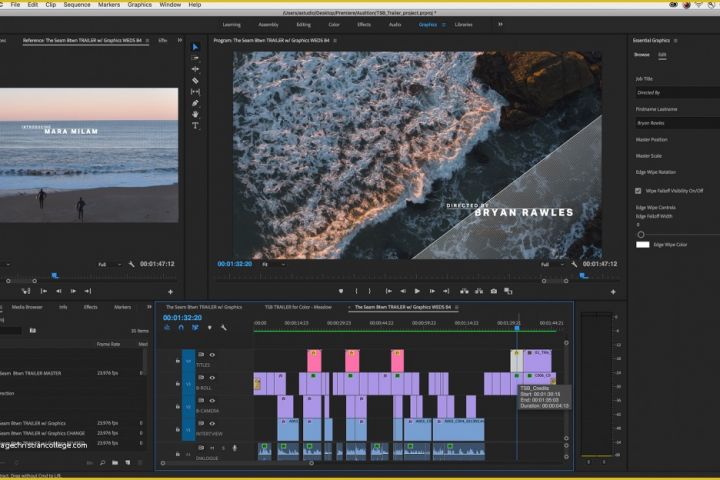
Task: Play the Program monitor sequence
Action: tap(417, 291)
